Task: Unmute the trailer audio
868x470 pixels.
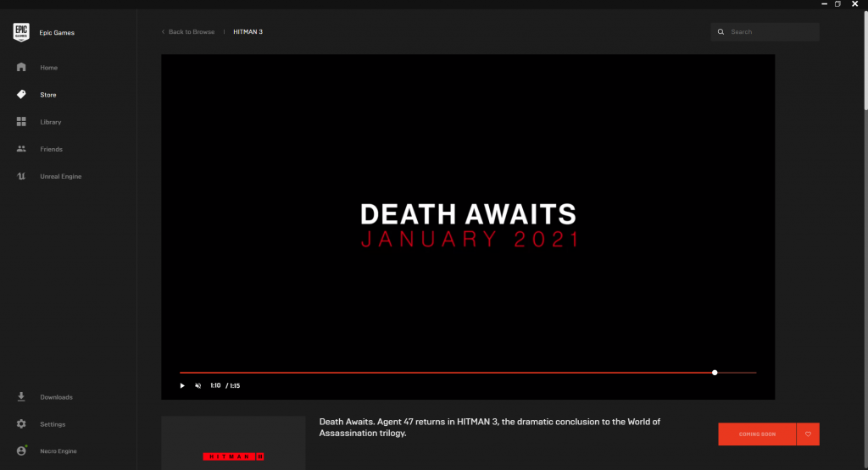Action: coord(198,385)
